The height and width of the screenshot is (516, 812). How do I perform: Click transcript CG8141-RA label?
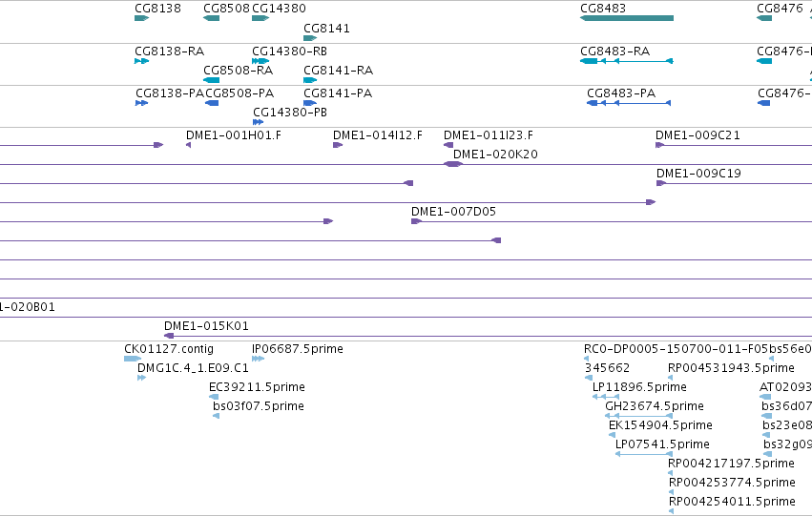(338, 71)
